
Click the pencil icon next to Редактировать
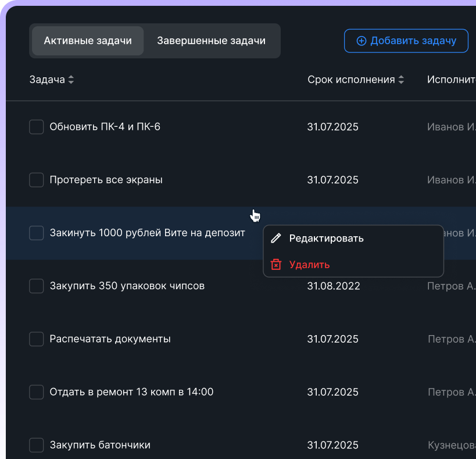pyautogui.click(x=275, y=239)
